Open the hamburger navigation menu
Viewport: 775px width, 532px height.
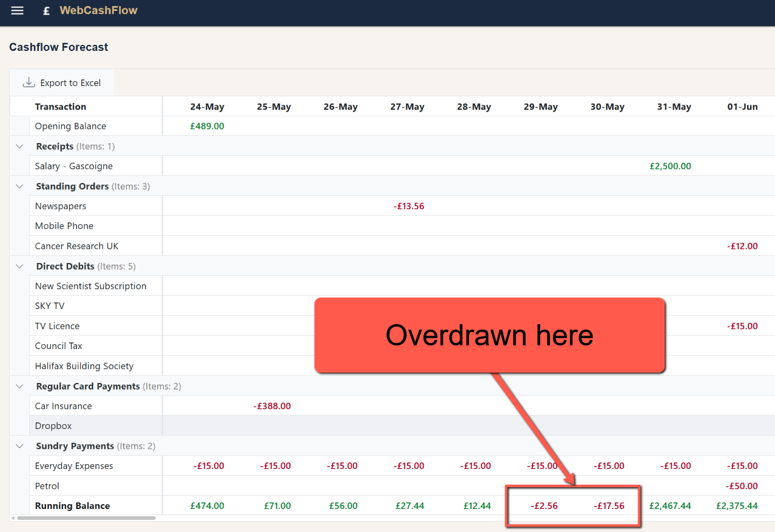click(18, 11)
